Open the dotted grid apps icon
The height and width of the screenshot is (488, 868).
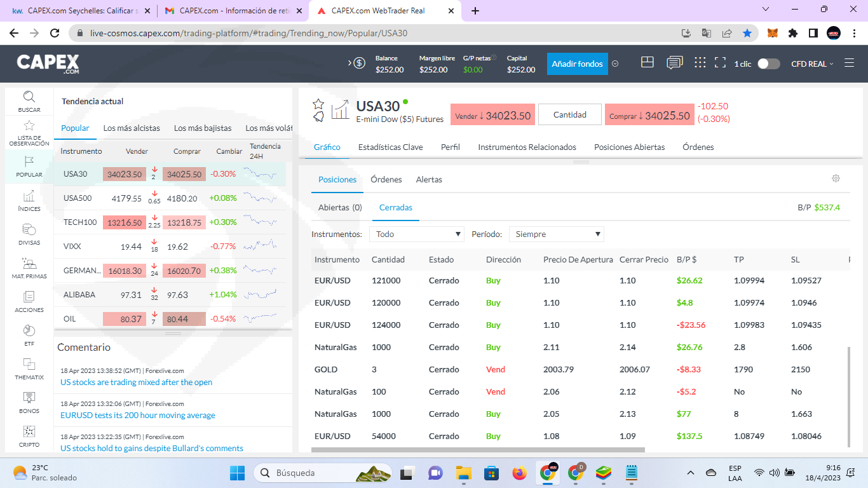click(x=700, y=62)
